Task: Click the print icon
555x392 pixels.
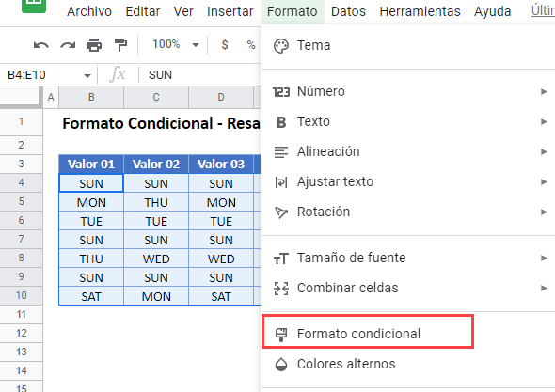Action: pyautogui.click(x=94, y=45)
